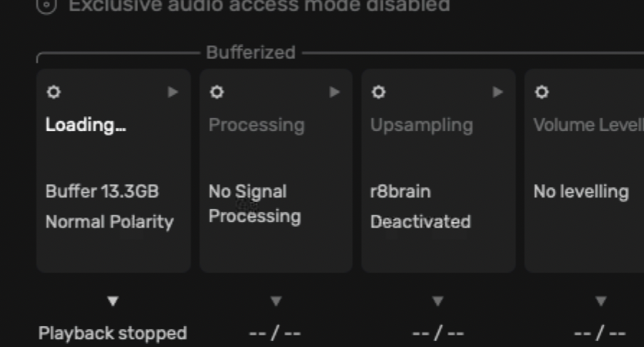
Task: Click the play arrow on Processing card
Action: (335, 92)
